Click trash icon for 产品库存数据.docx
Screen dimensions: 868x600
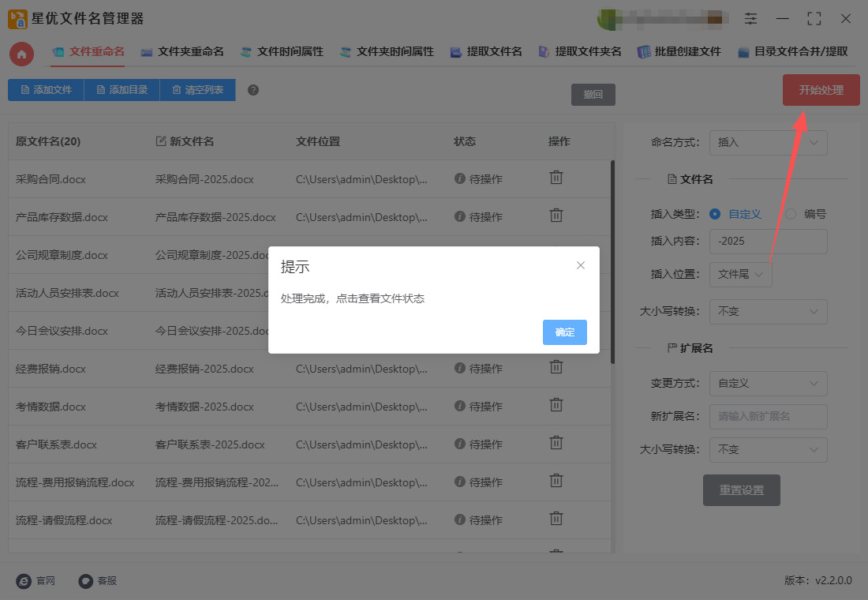click(556, 216)
